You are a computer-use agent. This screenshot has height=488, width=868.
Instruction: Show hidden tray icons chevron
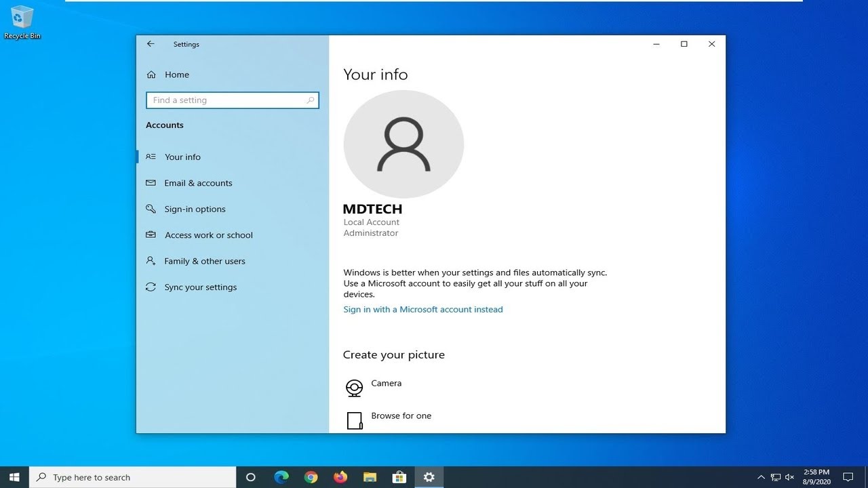761,477
